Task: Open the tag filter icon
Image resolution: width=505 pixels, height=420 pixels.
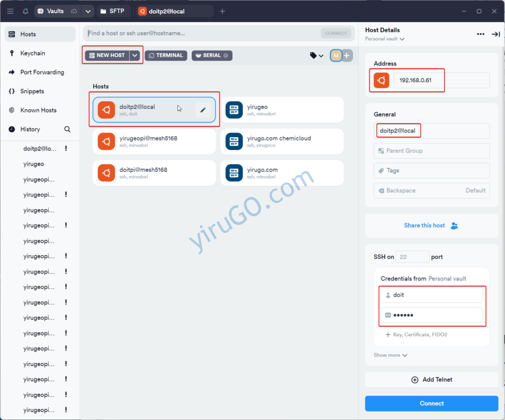Action: coord(316,56)
